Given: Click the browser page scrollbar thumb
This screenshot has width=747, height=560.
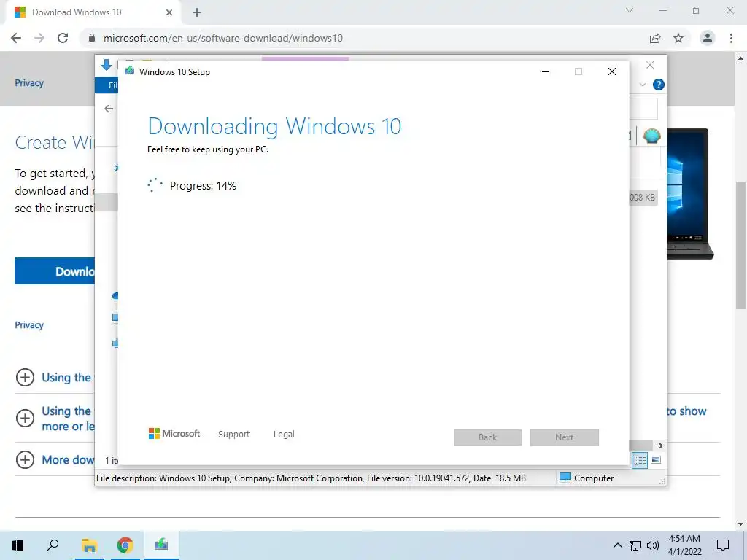Looking at the screenshot, I should click(741, 245).
